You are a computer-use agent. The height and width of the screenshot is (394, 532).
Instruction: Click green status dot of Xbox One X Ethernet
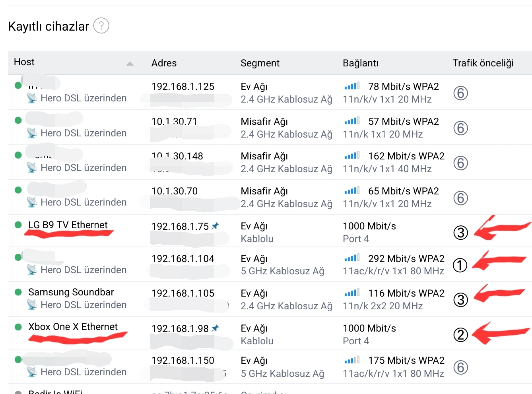click(18, 327)
